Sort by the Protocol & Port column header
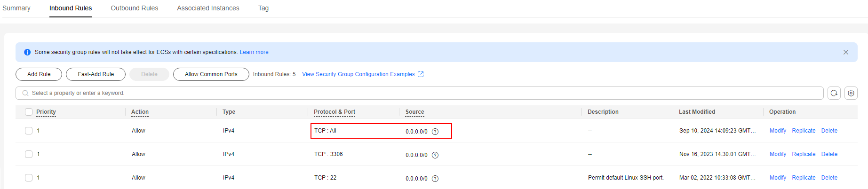 [334, 112]
